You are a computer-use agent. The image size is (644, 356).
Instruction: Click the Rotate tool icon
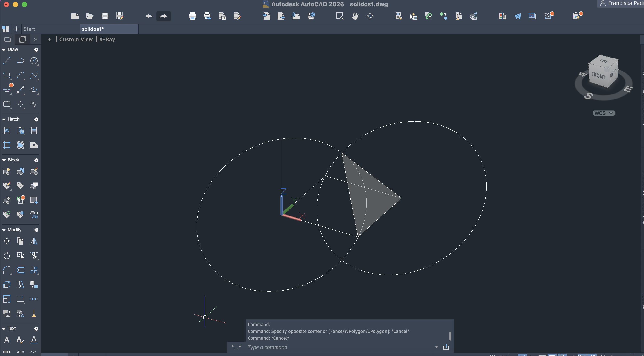[7, 256]
